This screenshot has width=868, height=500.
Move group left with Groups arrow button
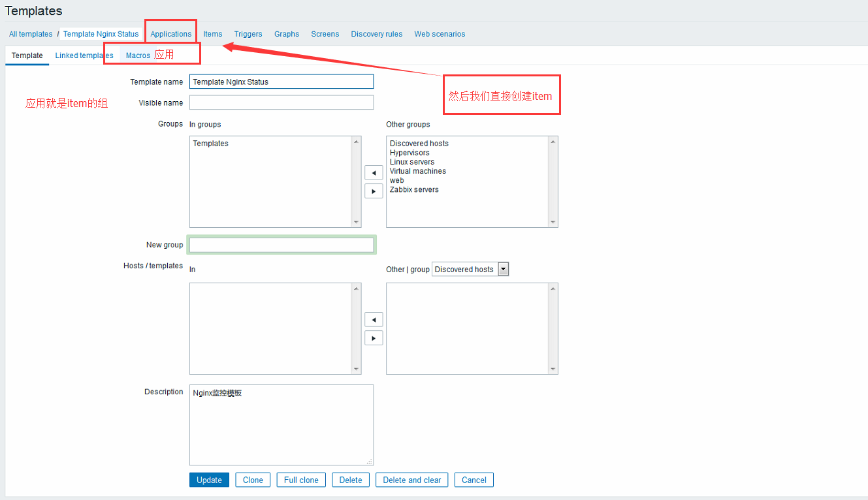pos(374,173)
